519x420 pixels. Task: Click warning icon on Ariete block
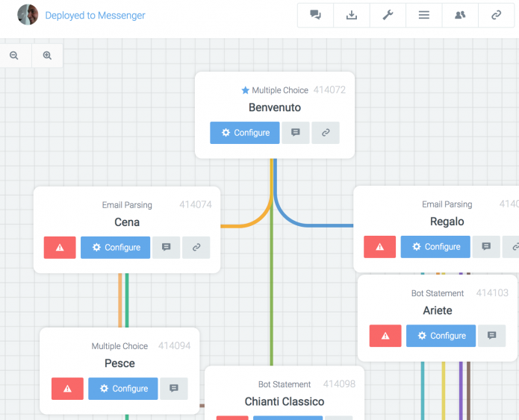[385, 336]
